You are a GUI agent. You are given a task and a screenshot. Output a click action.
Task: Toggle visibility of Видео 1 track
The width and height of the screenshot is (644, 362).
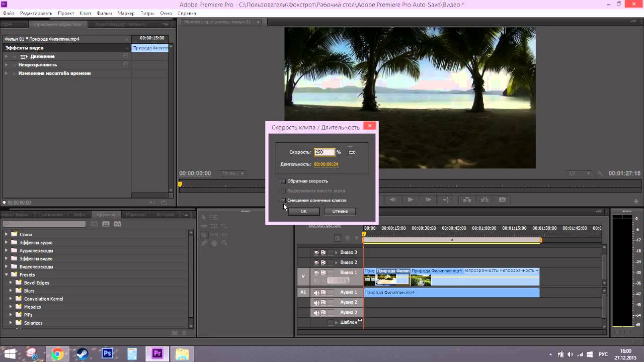click(316, 273)
